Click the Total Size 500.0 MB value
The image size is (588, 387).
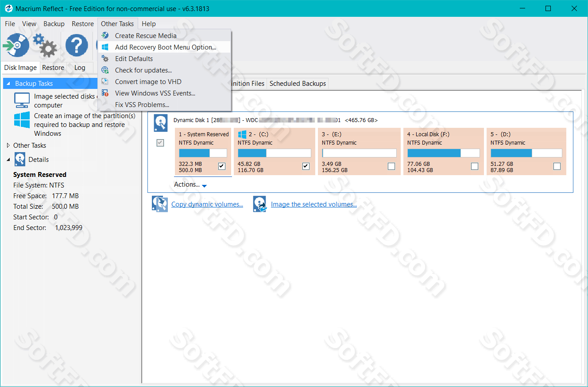click(65, 206)
